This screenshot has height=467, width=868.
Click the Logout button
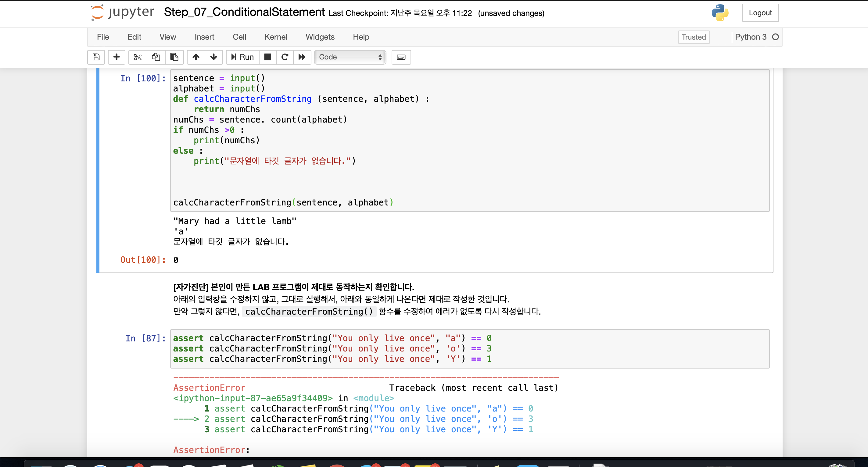pyautogui.click(x=760, y=13)
